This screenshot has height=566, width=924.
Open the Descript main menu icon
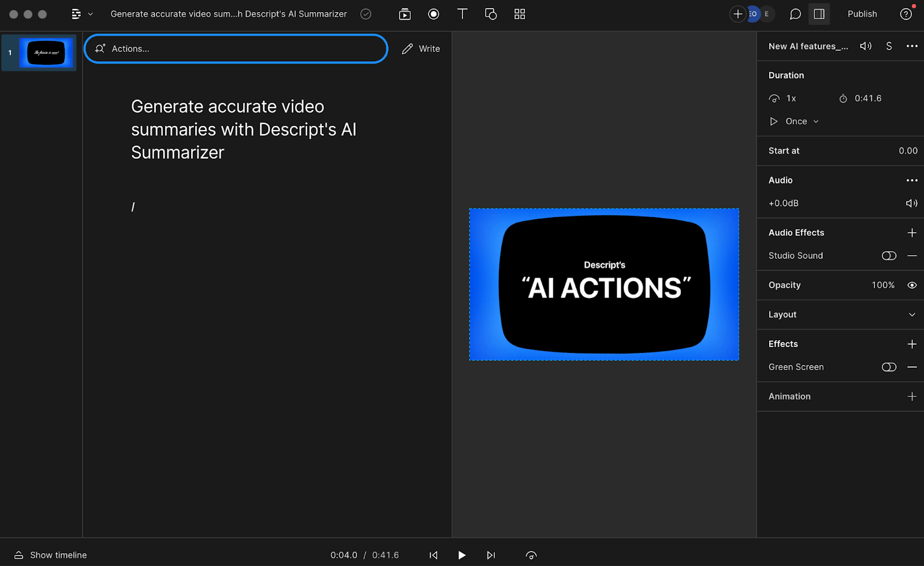pos(76,14)
